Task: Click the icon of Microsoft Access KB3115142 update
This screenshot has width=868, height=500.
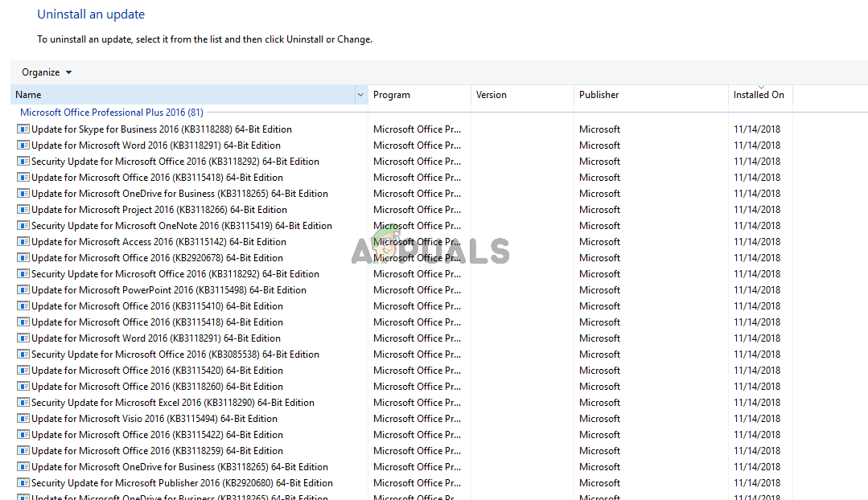Action: [23, 242]
